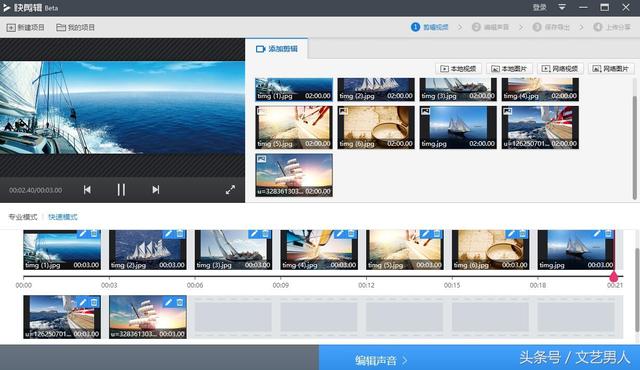Select u=328361303 image in media library
Image resolution: width=640 pixels, height=370 pixels.
294,175
